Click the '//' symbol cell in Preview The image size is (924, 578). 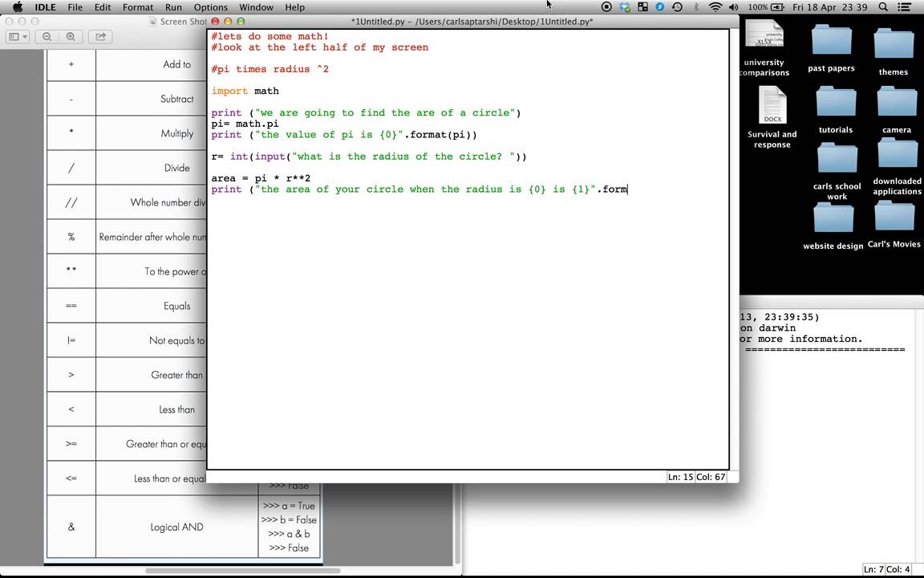(71, 202)
